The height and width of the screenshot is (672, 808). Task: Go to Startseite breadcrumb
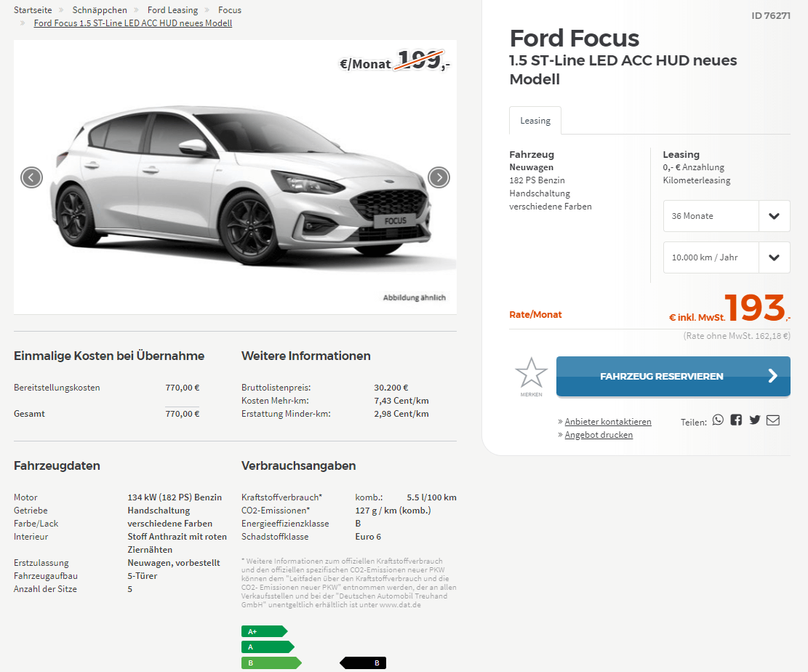pos(33,9)
